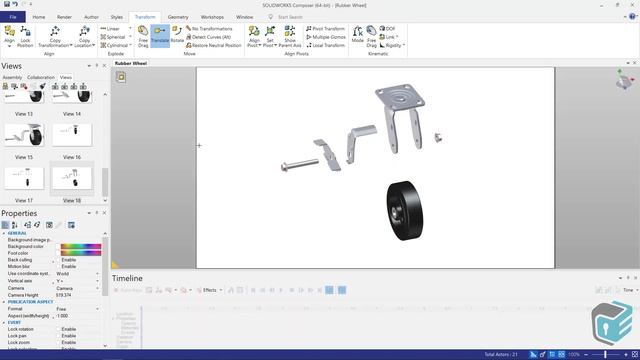Open the Collaboration tab in left panel
This screenshot has width=640, height=360.
(41, 77)
